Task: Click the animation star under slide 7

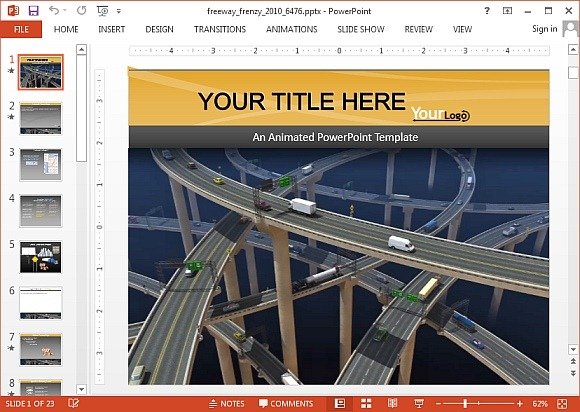Action: (x=11, y=348)
